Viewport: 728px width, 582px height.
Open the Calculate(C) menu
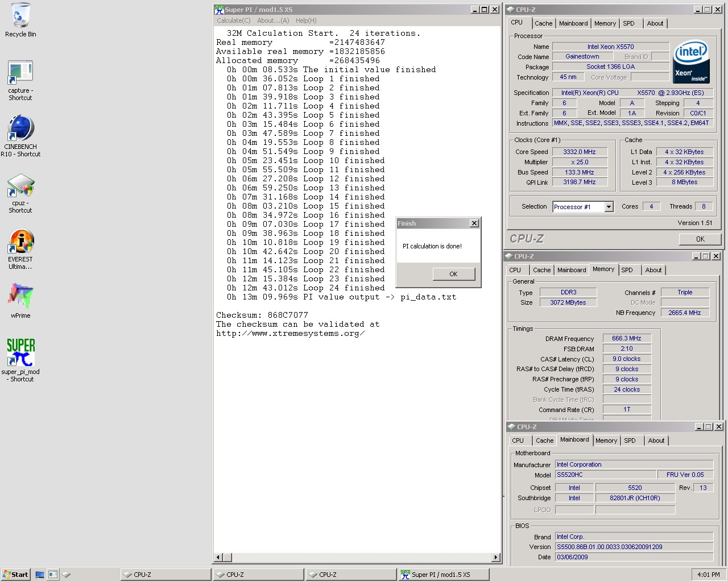click(x=233, y=20)
